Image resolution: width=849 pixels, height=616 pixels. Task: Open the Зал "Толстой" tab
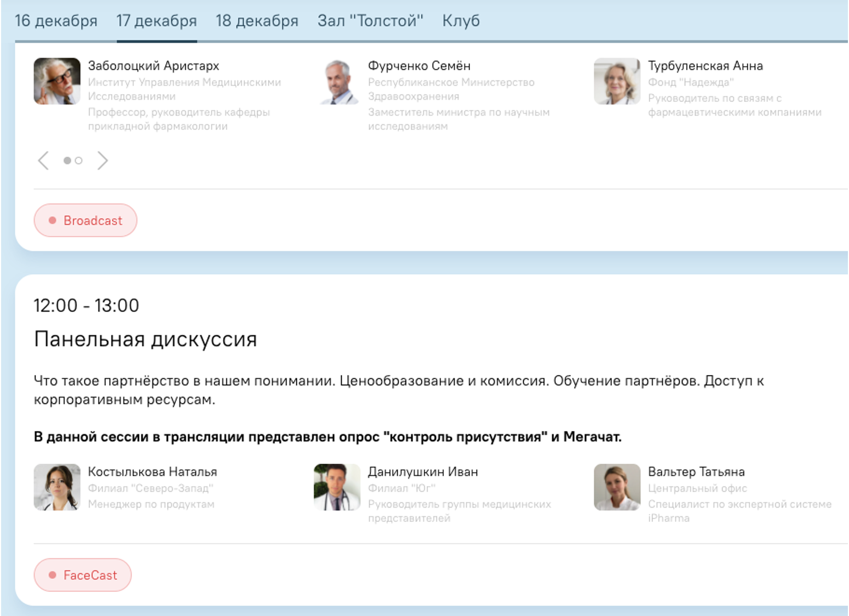370,21
